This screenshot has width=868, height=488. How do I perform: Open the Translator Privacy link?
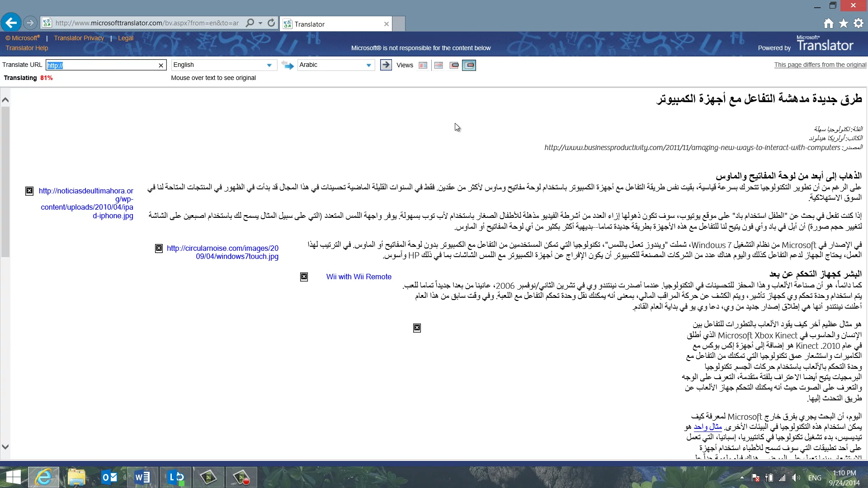(79, 38)
